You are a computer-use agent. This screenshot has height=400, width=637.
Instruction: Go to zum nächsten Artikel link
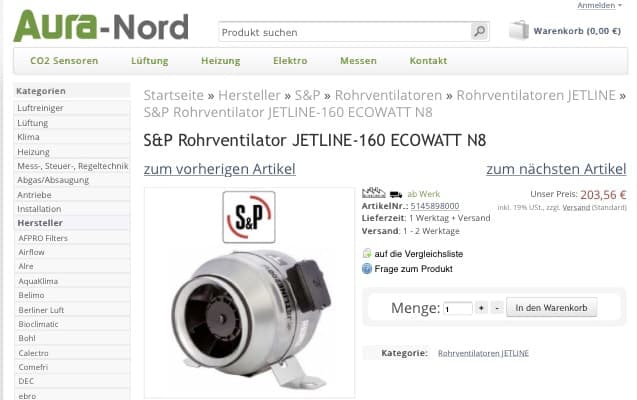pos(556,169)
